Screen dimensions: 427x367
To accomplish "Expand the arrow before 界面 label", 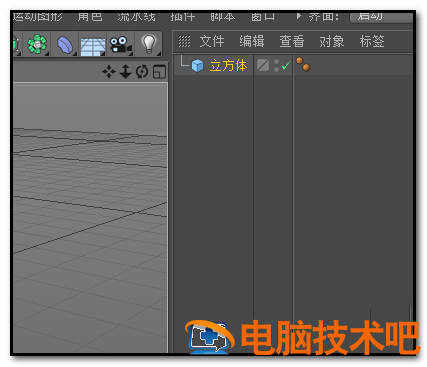I will (299, 16).
